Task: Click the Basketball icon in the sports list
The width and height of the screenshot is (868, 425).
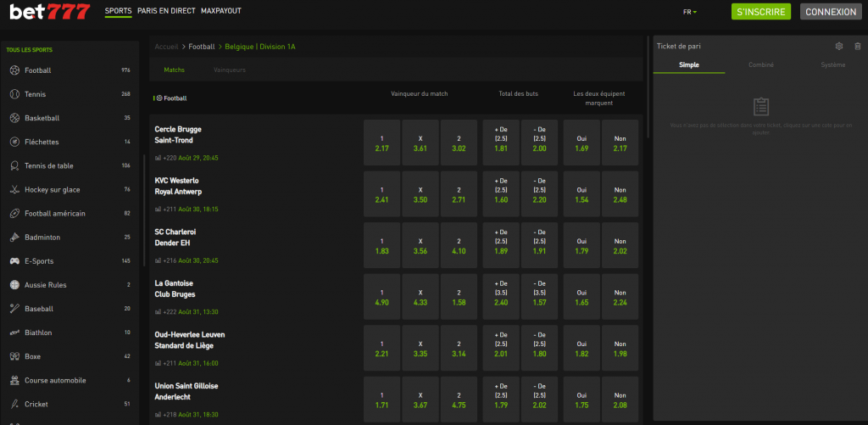Action: coord(14,118)
